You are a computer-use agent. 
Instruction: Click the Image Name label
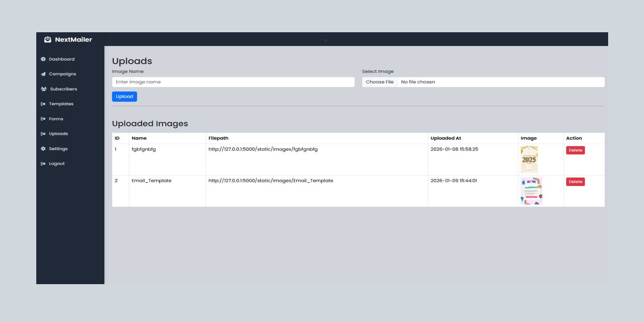click(x=128, y=72)
